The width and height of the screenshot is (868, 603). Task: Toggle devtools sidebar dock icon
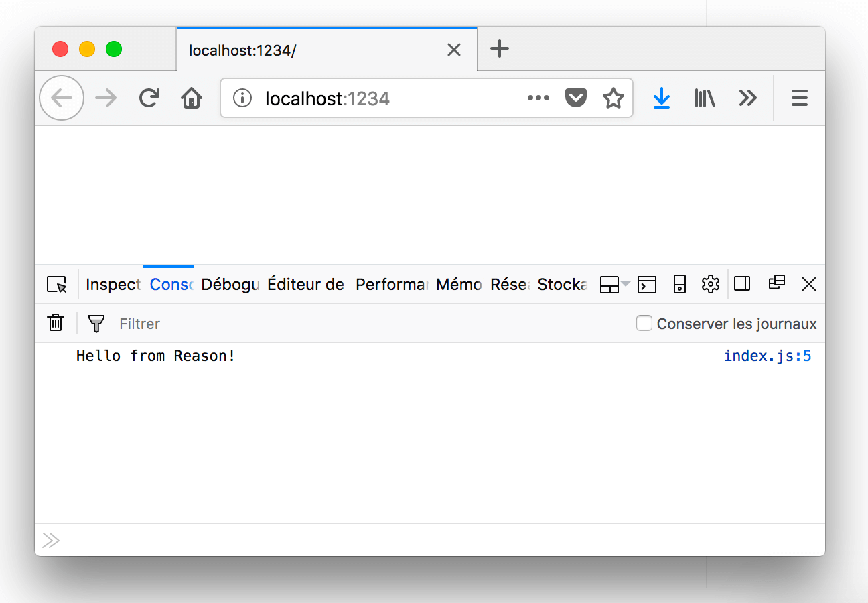[x=742, y=284]
